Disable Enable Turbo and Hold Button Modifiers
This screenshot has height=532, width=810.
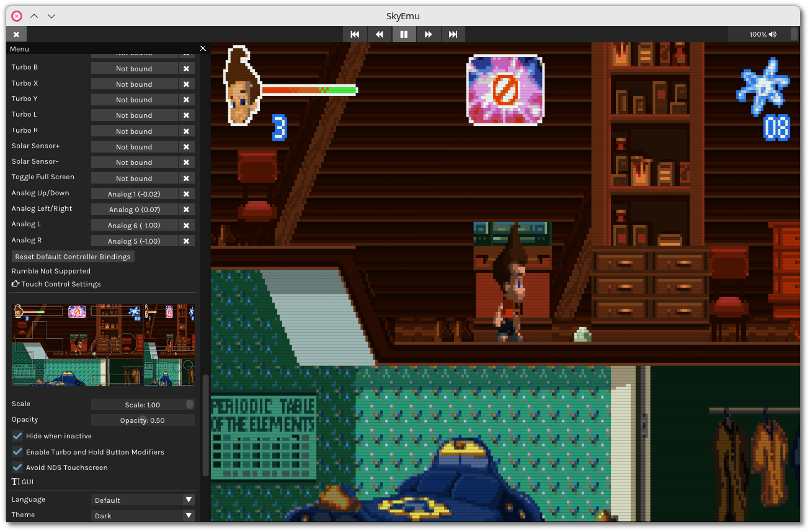pyautogui.click(x=17, y=452)
